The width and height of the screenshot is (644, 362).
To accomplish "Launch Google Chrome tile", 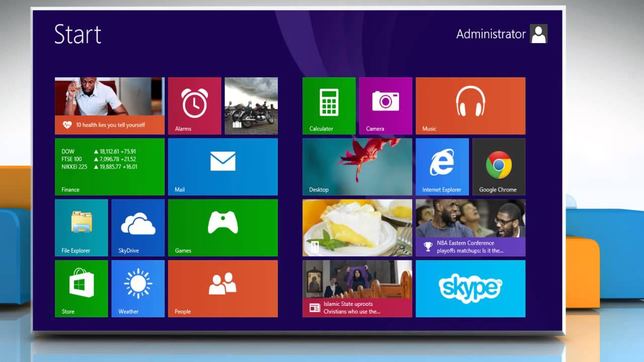I will coord(499,166).
